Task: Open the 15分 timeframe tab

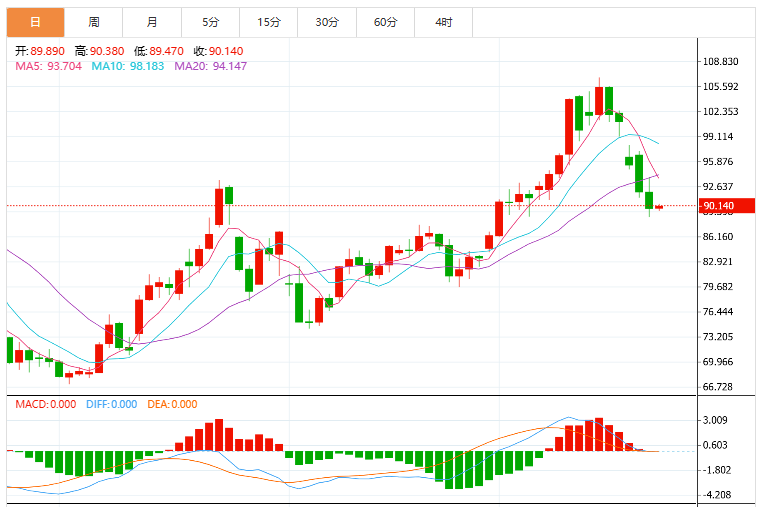Action: pyautogui.click(x=269, y=22)
